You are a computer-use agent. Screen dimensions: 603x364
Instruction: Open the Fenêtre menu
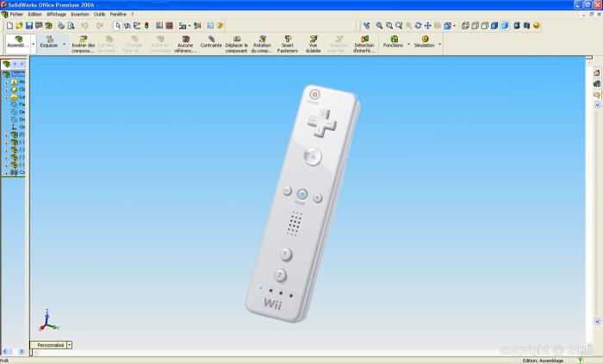[118, 15]
